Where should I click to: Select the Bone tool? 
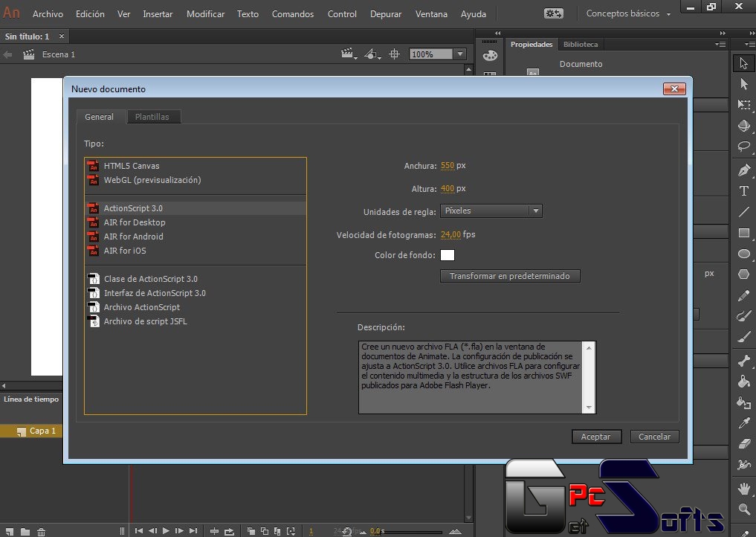(x=743, y=361)
